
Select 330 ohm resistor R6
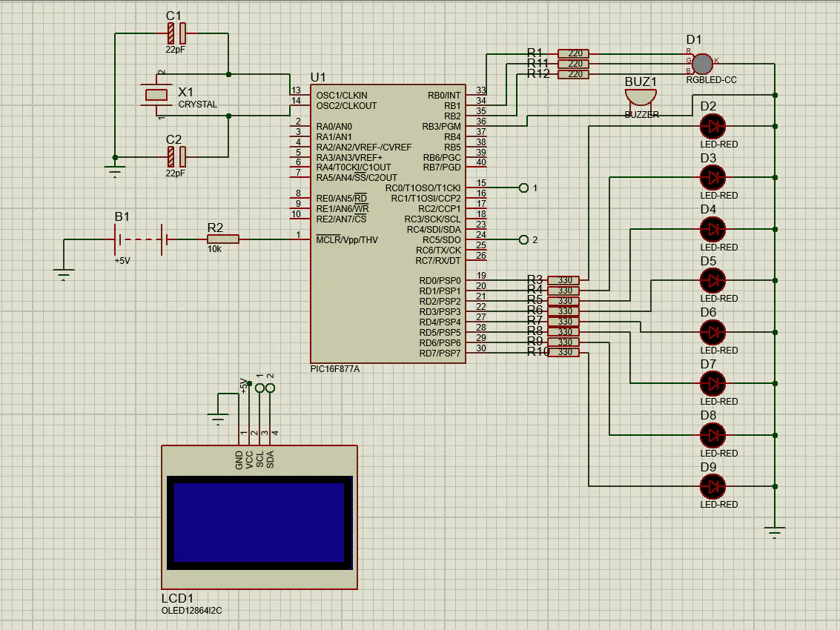(x=563, y=311)
